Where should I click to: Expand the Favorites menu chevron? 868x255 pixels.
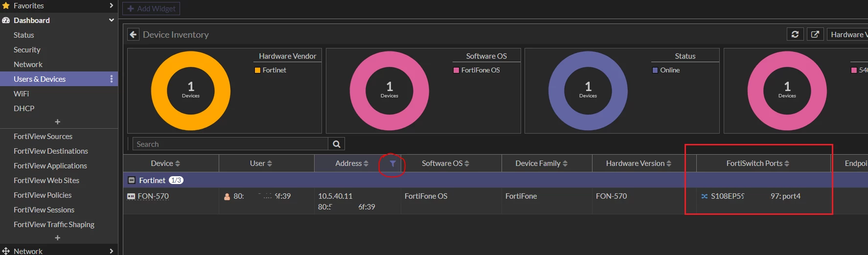112,5
